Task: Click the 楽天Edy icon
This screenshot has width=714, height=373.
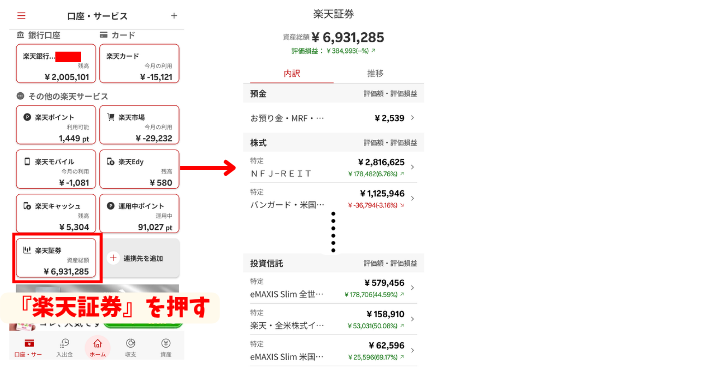Action: pyautogui.click(x=111, y=162)
